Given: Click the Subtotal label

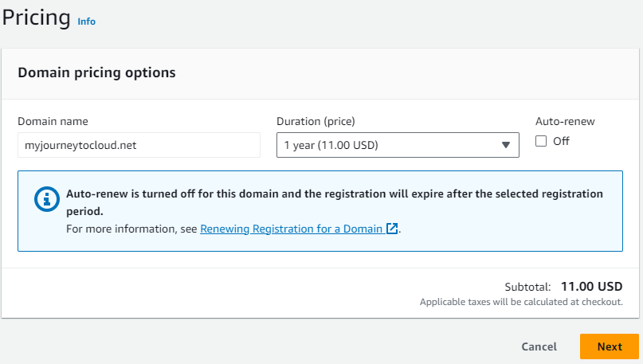Looking at the screenshot, I should click(527, 287).
